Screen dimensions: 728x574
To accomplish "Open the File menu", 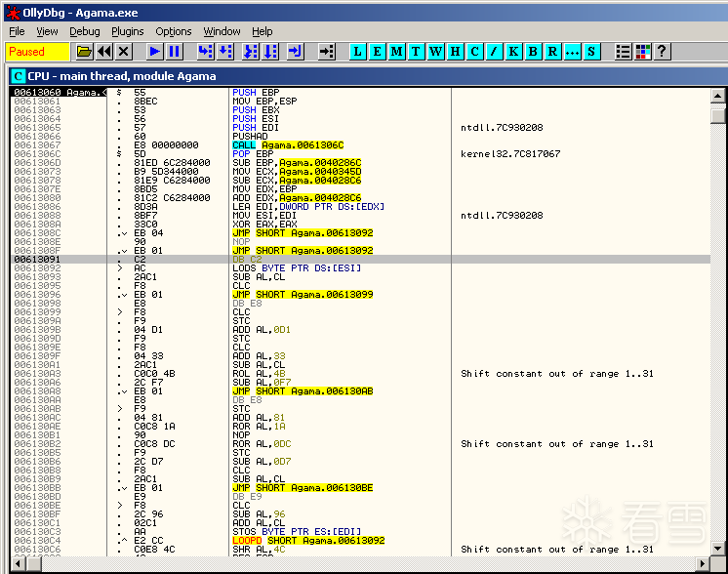I will click(18, 31).
